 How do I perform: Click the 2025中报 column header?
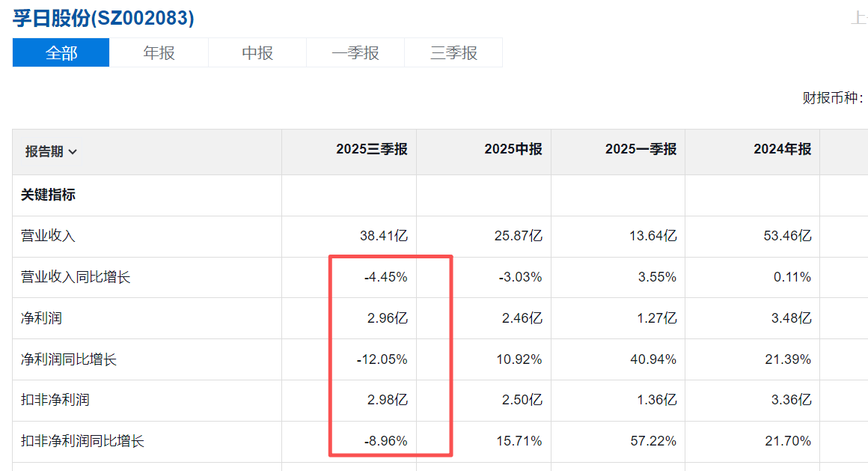click(513, 150)
